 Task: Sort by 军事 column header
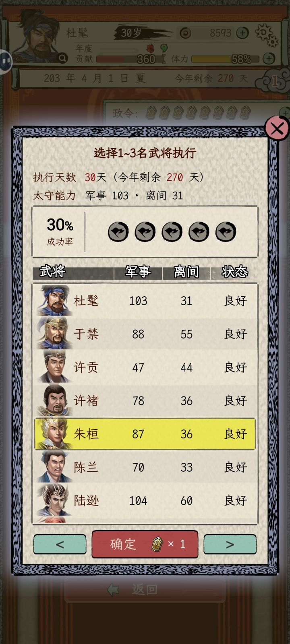(x=138, y=272)
